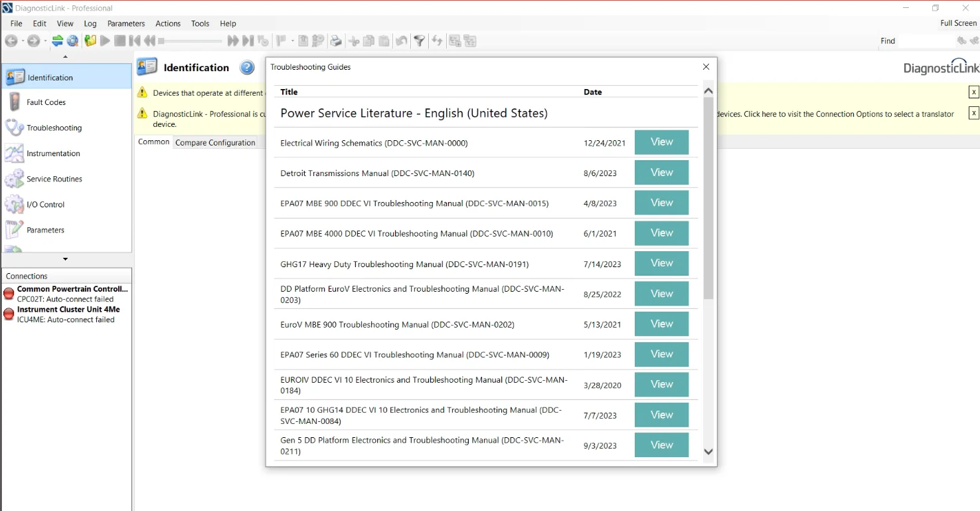Click the filter funnel toolbar icon
This screenshot has height=511, width=980.
pyautogui.click(x=420, y=41)
